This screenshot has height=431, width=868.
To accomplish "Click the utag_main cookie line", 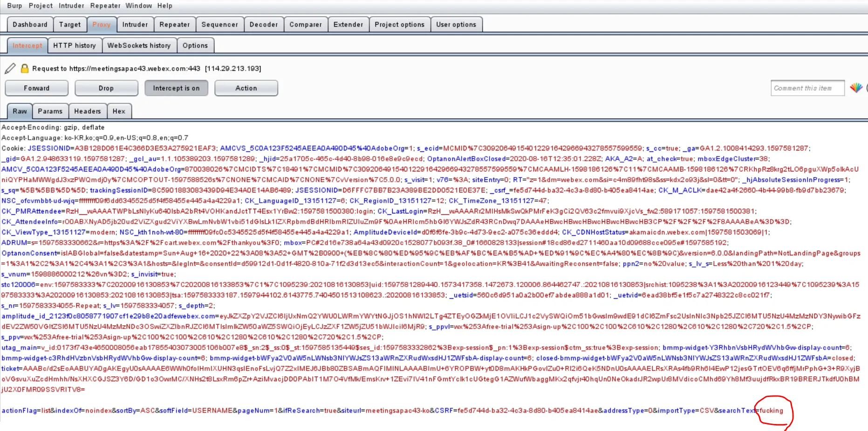I will point(330,348).
